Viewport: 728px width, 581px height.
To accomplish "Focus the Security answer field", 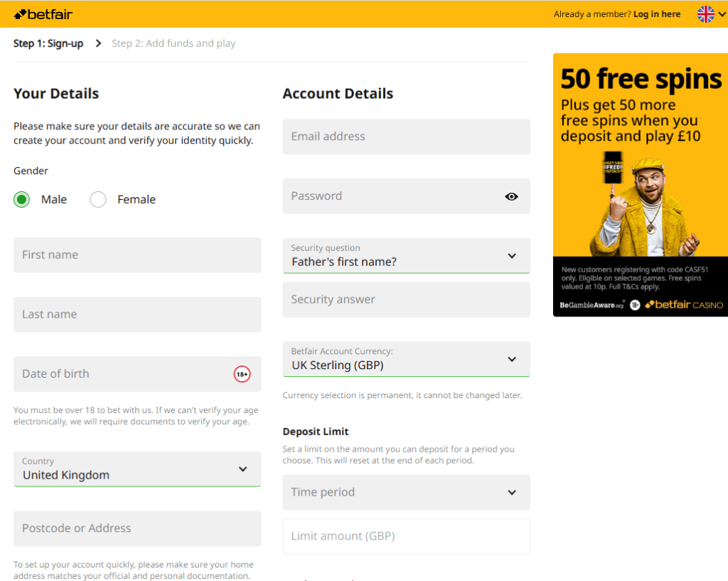I will coord(406,299).
